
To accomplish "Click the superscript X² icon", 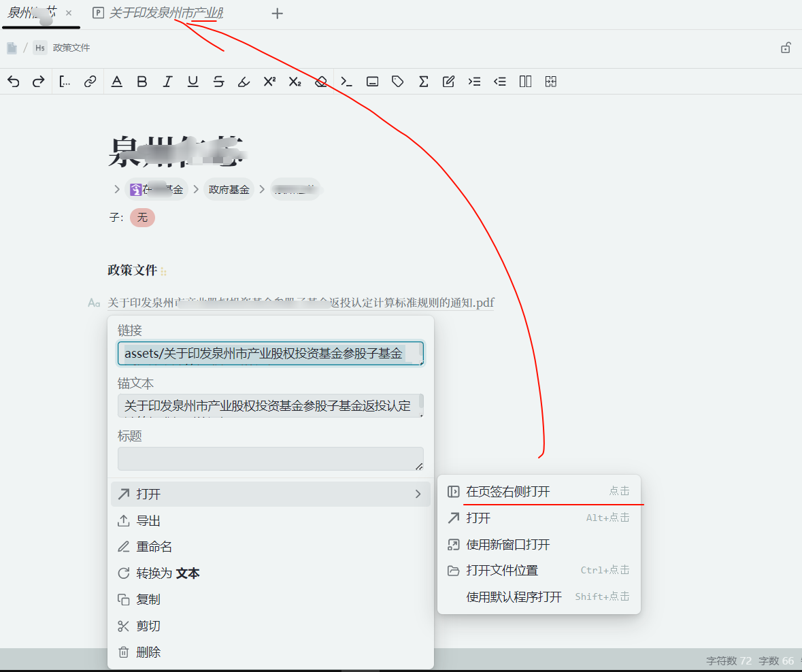I will tap(269, 82).
